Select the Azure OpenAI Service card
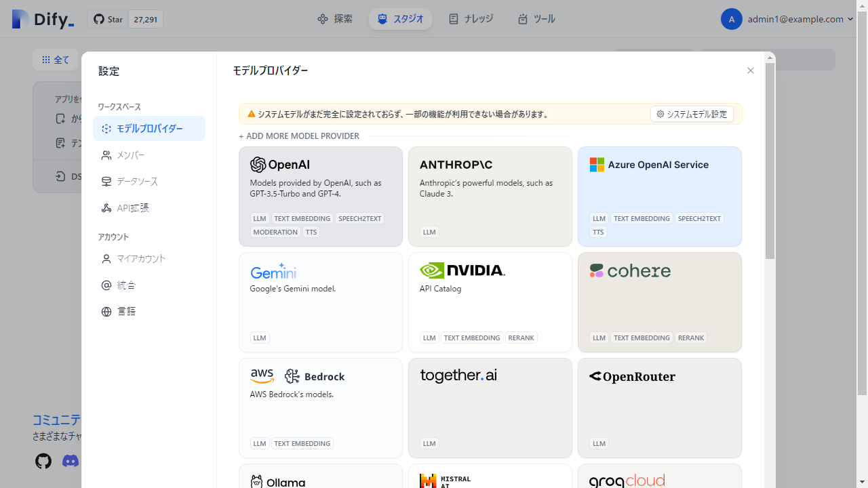This screenshot has width=868, height=488. pos(660,197)
